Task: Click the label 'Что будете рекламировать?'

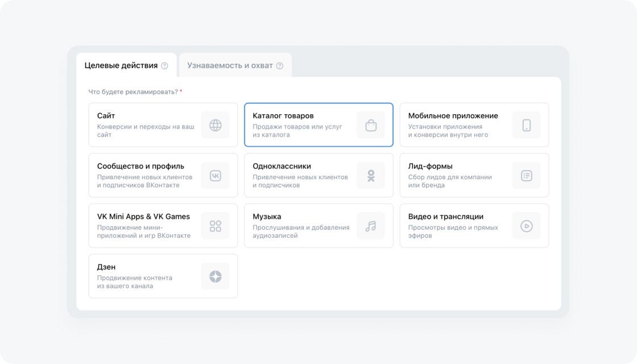Action: (x=133, y=92)
